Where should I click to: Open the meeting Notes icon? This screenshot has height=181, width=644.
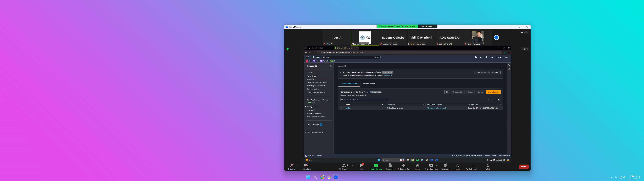tap(487, 166)
